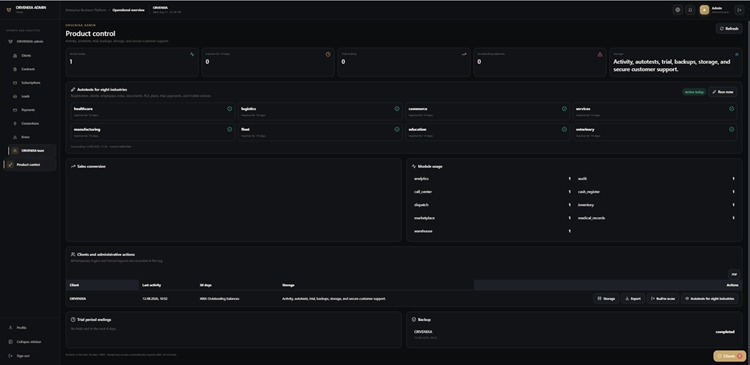Image resolution: width=750 pixels, height=365 pixels.
Task: Click the Payments card icon in sidebar
Action: pyautogui.click(x=15, y=110)
